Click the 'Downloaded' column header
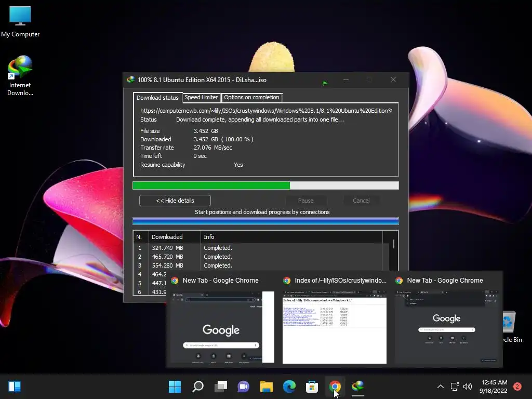 pos(175,237)
